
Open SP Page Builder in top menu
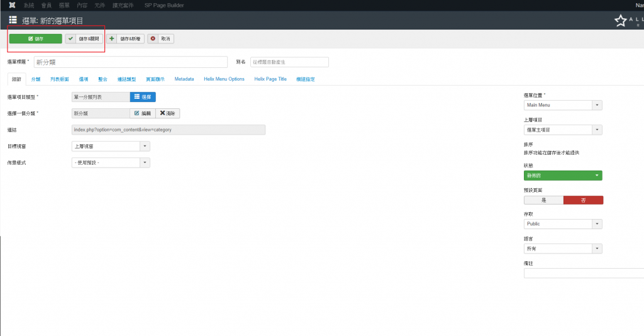pyautogui.click(x=164, y=4)
